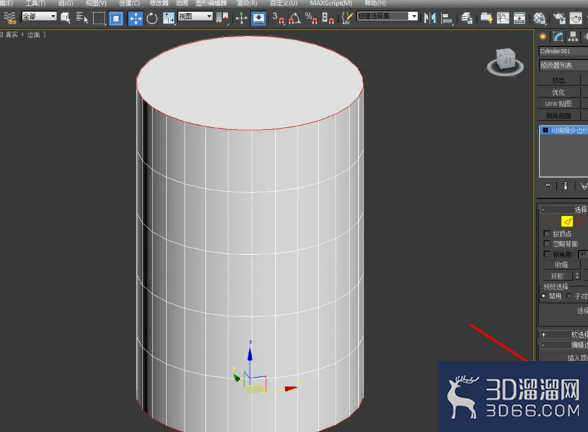Enable the 忽略背面 checkbox
The width and height of the screenshot is (588, 432).
547,244
